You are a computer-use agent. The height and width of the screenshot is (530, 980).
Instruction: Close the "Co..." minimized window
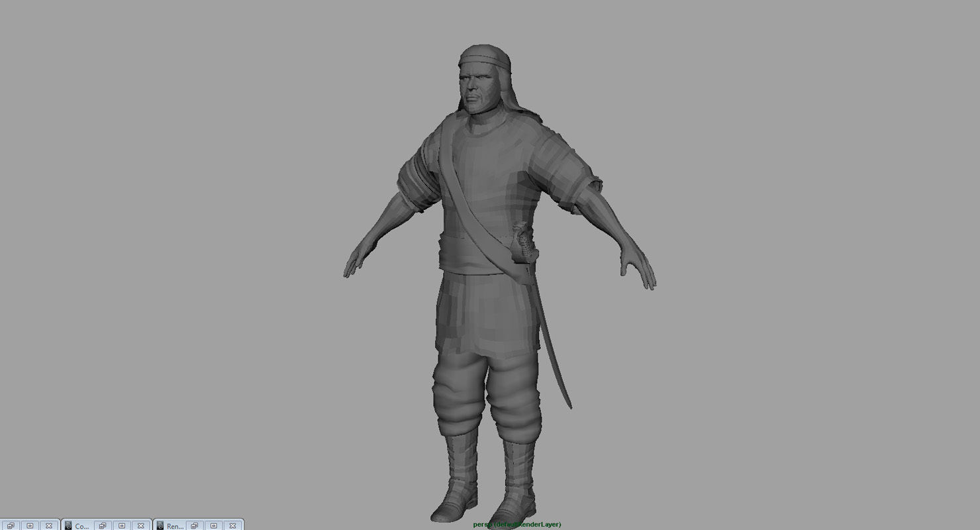[142, 525]
